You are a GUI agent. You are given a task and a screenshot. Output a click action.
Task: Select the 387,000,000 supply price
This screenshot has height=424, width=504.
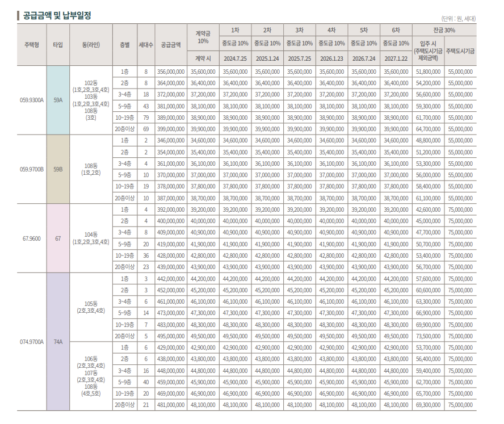(x=171, y=198)
